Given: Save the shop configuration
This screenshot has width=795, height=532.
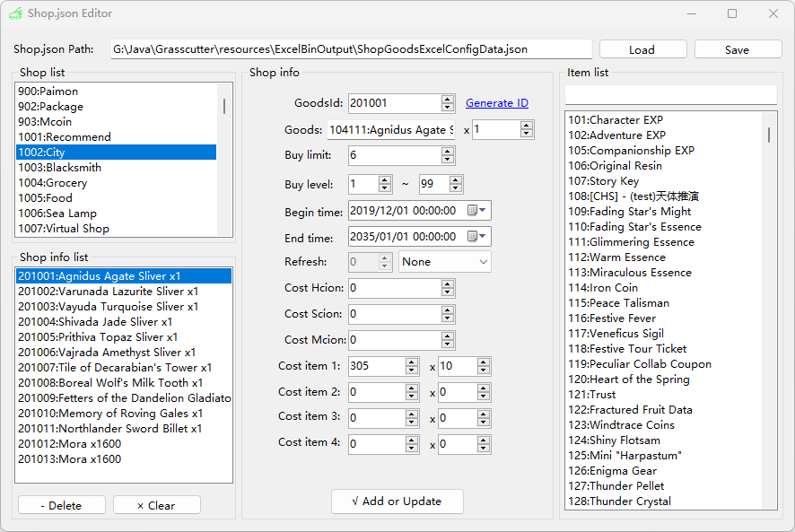Looking at the screenshot, I should [738, 48].
